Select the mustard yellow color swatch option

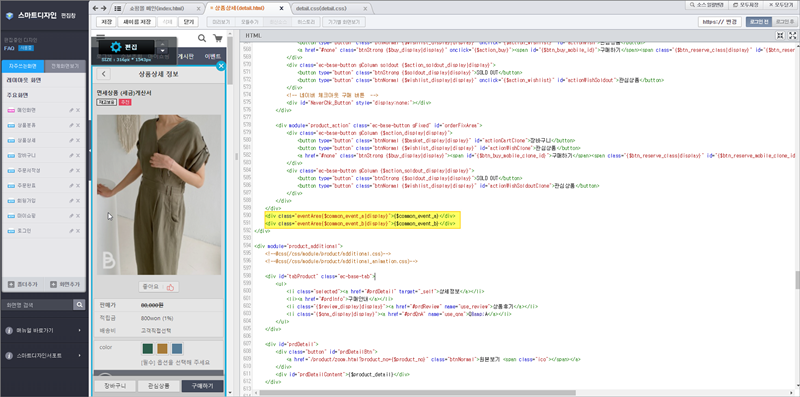point(162,349)
